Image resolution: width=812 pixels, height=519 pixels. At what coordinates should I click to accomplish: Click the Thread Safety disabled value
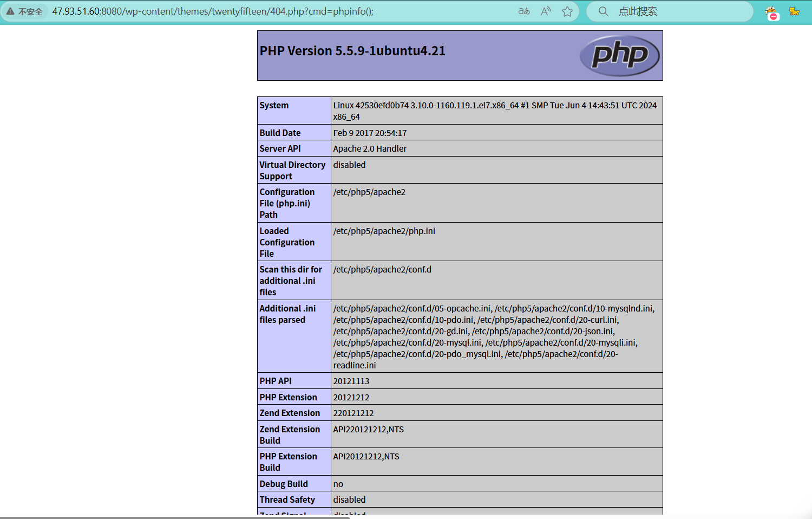[x=349, y=499]
